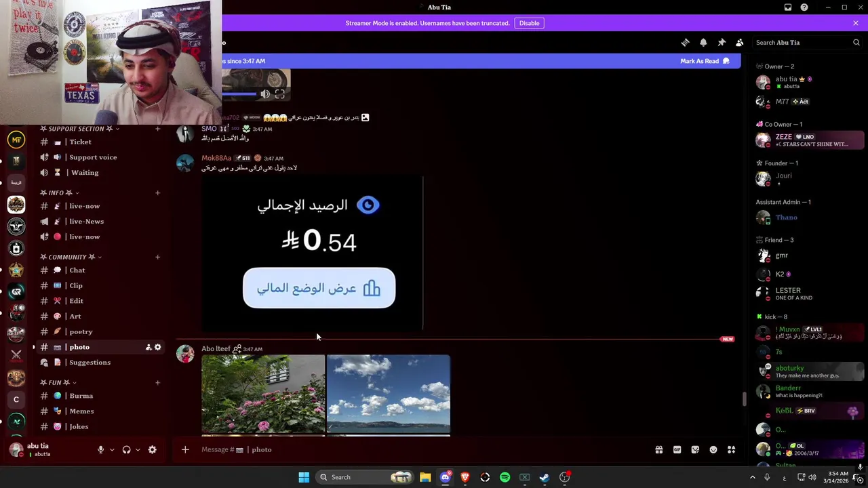Collapse the FUN category
This screenshot has height=488, width=868.
point(58,382)
